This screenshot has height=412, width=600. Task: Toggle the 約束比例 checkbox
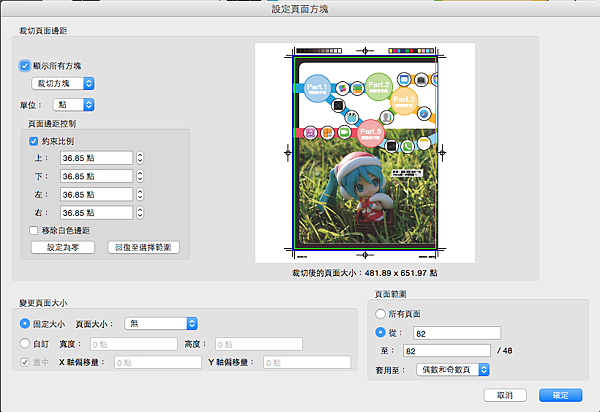[34, 141]
